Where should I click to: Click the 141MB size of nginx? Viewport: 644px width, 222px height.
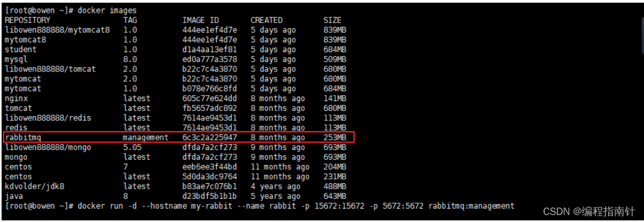pos(334,98)
